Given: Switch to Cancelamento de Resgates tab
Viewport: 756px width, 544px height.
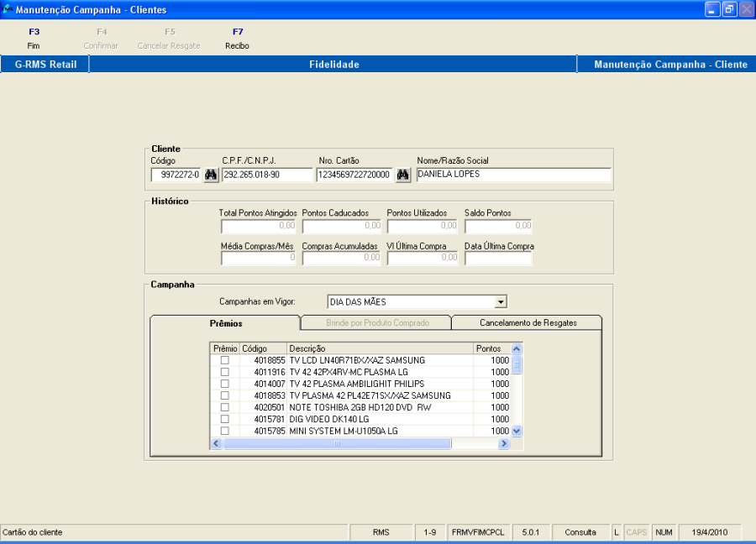Looking at the screenshot, I should pos(528,322).
